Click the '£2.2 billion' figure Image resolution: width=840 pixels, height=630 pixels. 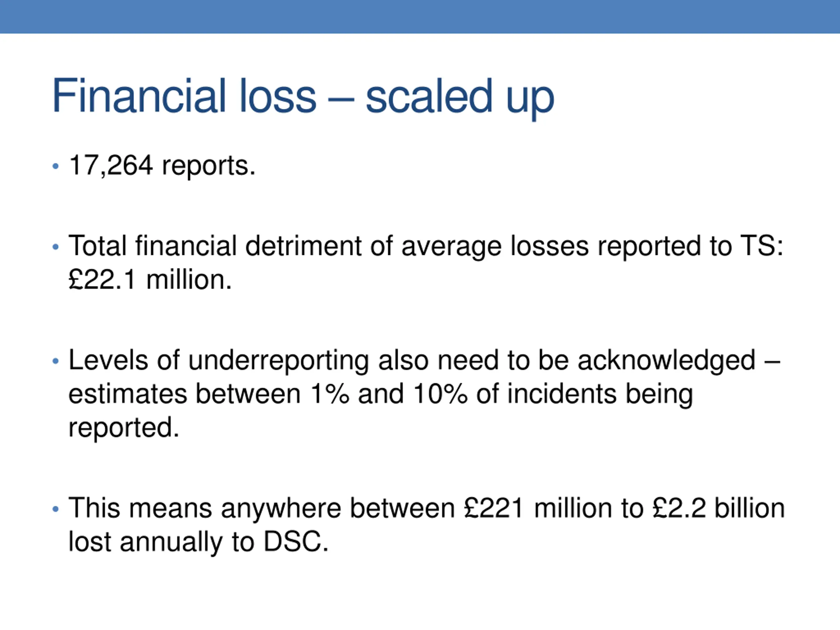pos(719,508)
